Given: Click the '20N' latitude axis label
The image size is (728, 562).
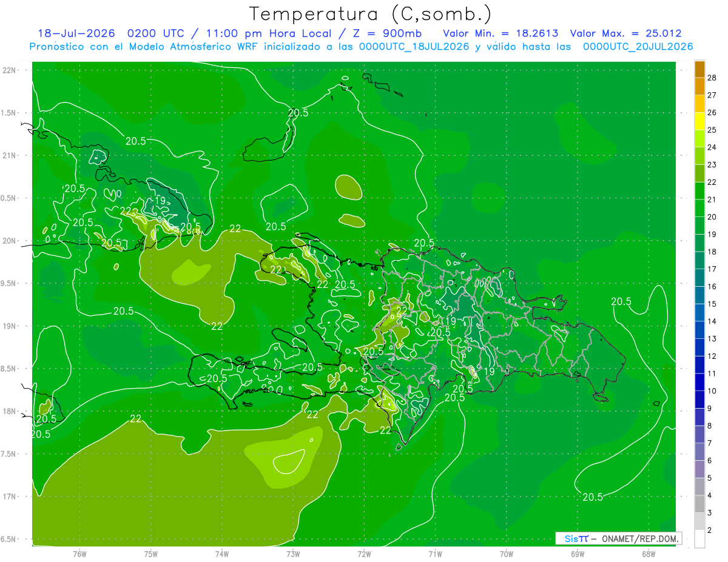Looking at the screenshot, I should [10, 241].
